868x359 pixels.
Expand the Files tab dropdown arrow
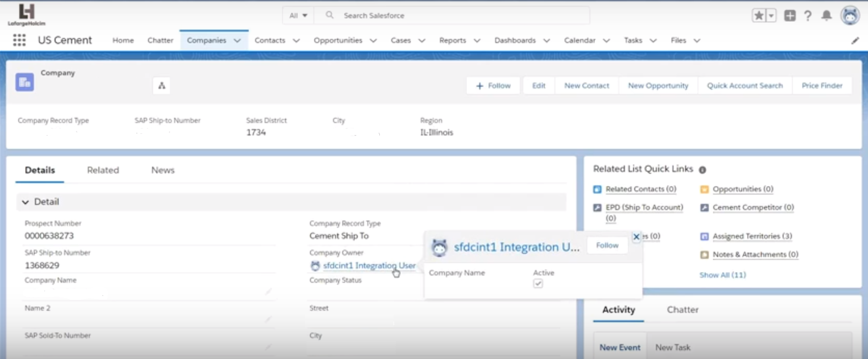697,41
